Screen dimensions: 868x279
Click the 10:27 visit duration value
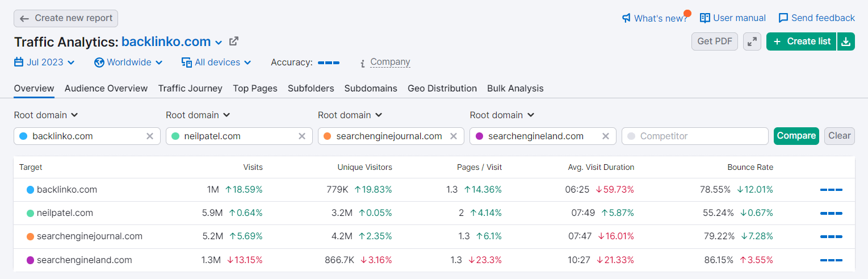[578, 260]
